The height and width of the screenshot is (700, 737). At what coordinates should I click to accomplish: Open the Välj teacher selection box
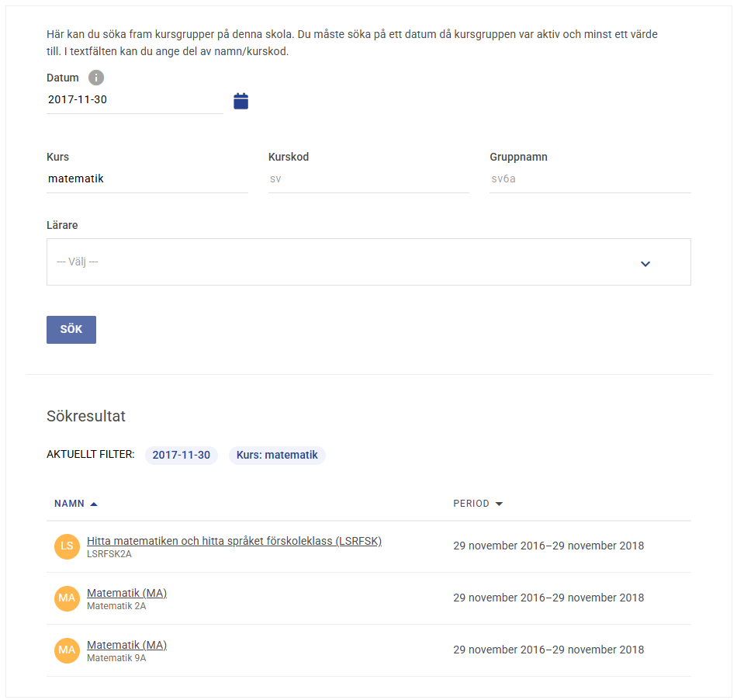coord(368,262)
